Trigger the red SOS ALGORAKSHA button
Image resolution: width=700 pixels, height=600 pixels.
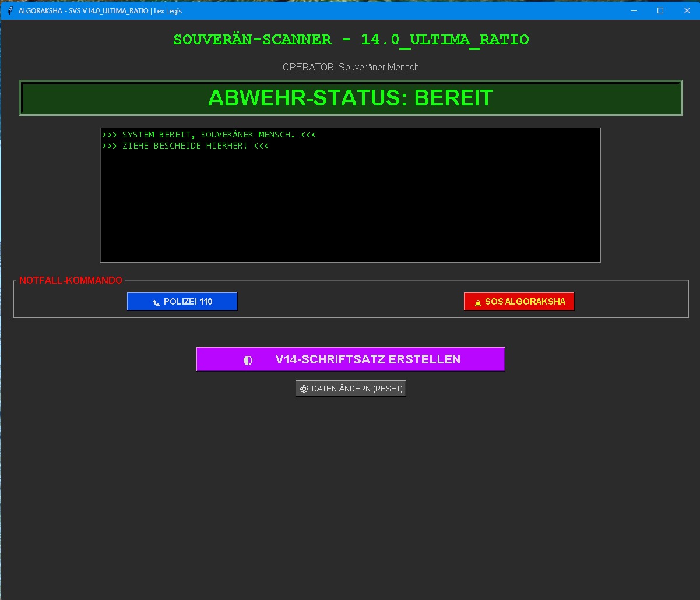pos(519,302)
